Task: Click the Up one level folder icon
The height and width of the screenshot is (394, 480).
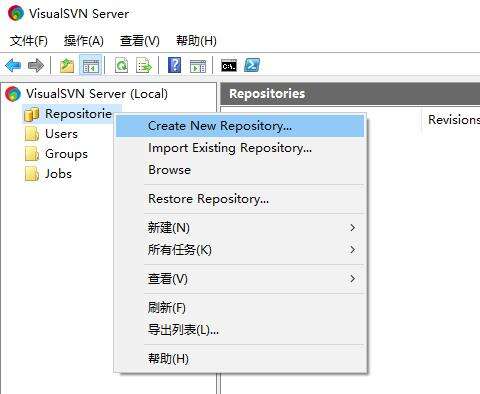Action: tap(67, 65)
